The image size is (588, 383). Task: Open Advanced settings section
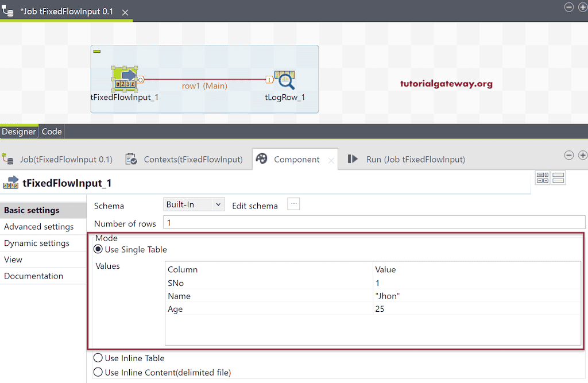tap(43, 227)
